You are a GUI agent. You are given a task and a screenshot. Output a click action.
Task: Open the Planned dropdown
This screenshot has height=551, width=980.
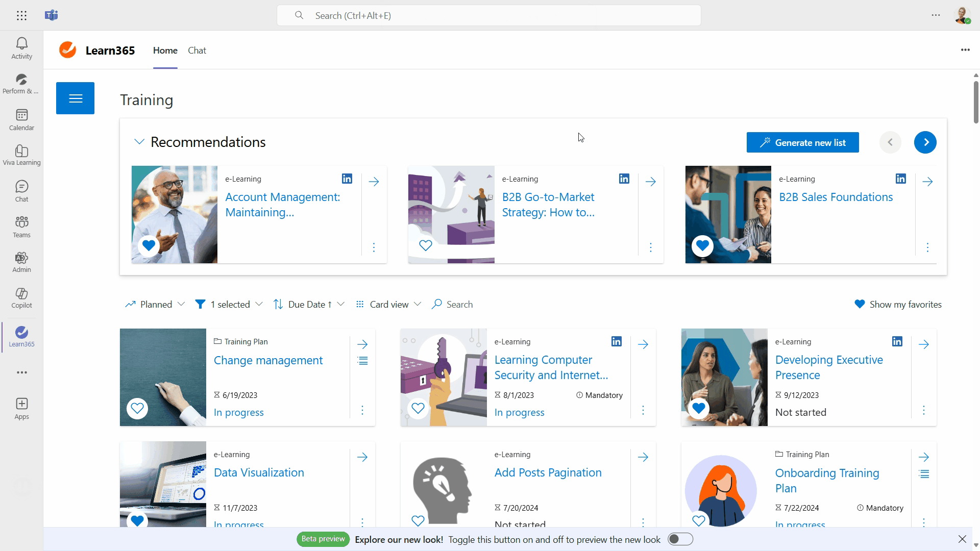[155, 305]
